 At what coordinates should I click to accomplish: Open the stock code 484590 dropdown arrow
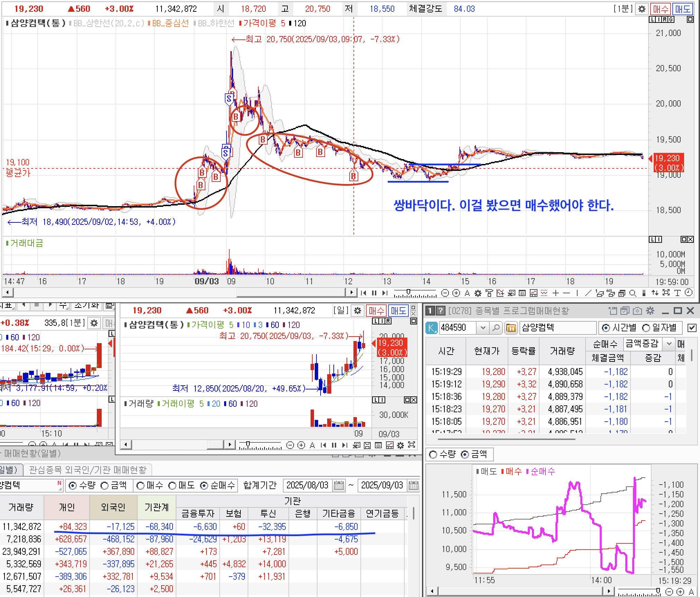(x=483, y=328)
